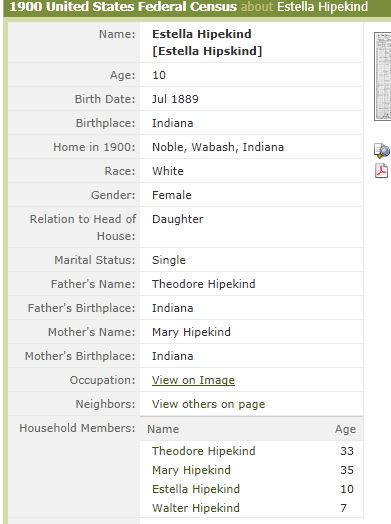
Task: Click Mother's Birthplace value Indiana
Action: (172, 356)
